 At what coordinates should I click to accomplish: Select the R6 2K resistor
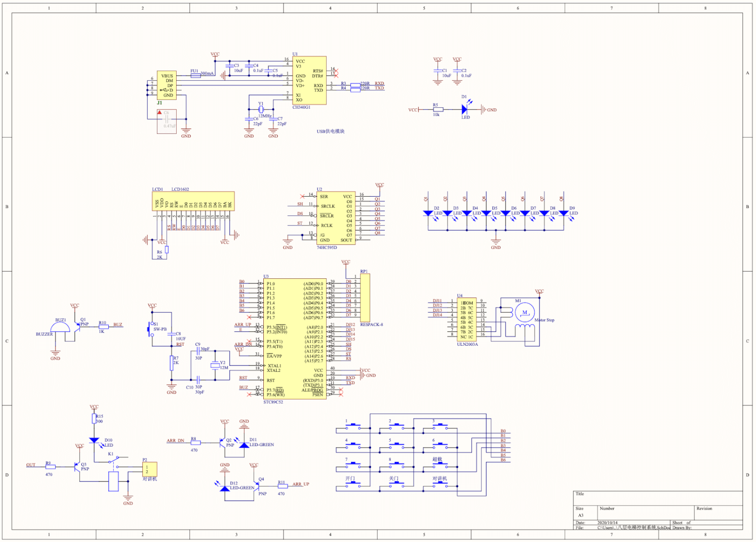(167, 250)
